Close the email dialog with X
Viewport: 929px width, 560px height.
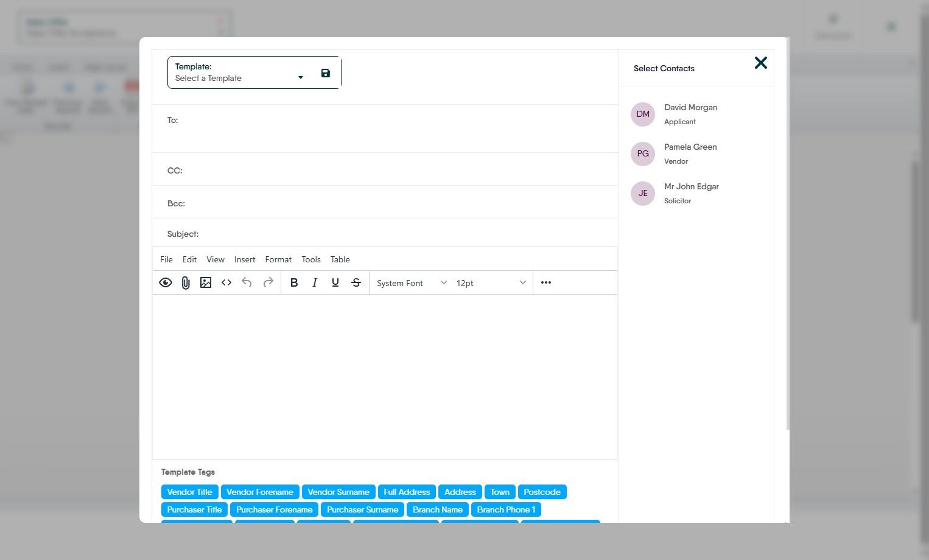tap(761, 63)
